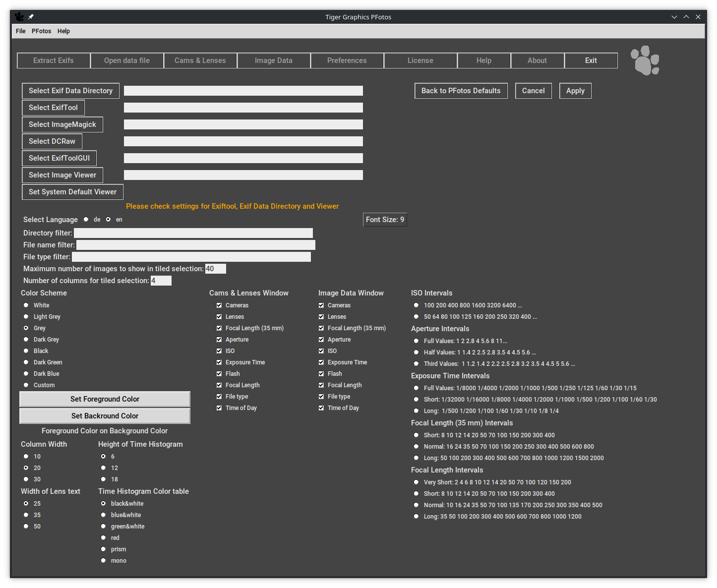Click the Font Size: 9 control

(385, 220)
